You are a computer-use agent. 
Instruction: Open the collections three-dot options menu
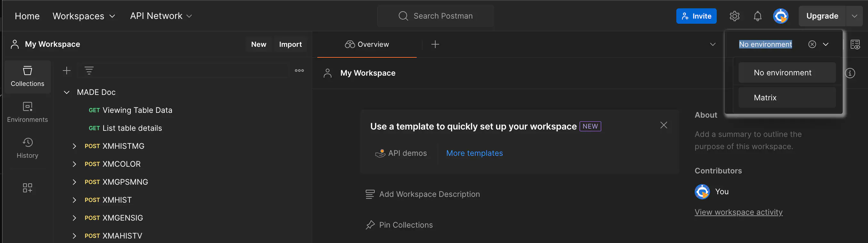pyautogui.click(x=299, y=71)
